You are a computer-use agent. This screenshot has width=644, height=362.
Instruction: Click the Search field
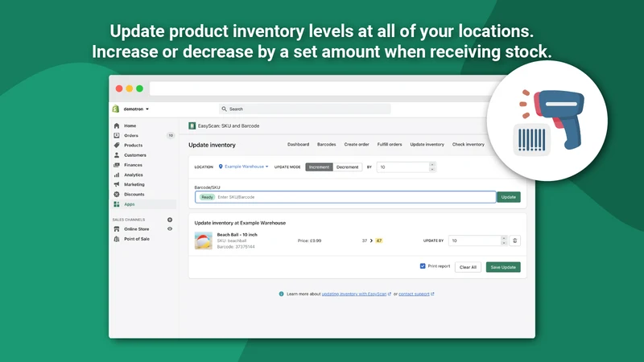pyautogui.click(x=305, y=109)
